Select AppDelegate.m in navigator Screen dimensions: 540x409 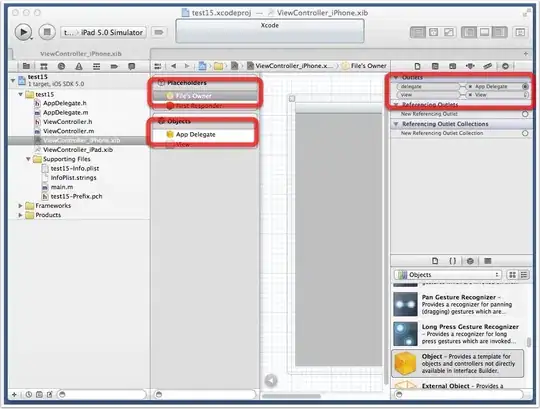click(65, 112)
